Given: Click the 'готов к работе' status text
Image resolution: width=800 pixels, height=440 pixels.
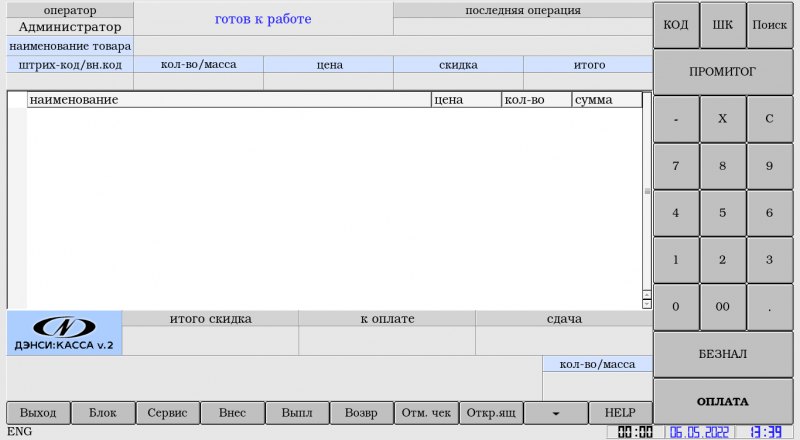Looking at the screenshot, I should click(263, 19).
